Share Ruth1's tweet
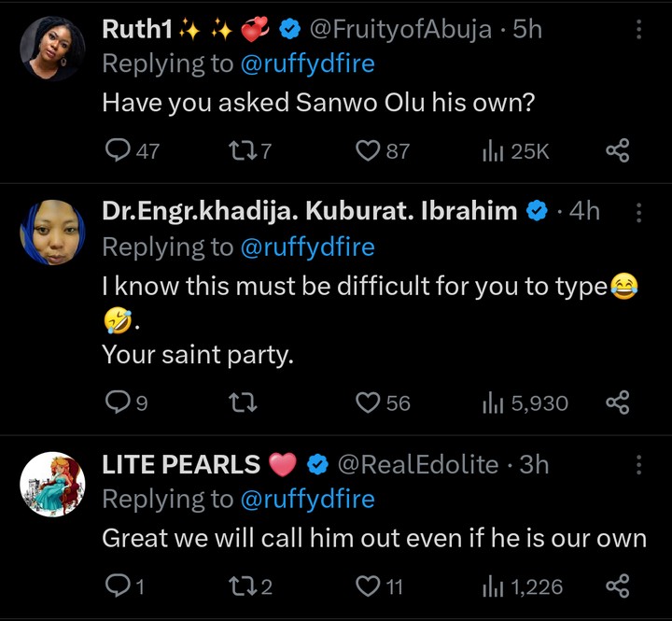 click(618, 150)
